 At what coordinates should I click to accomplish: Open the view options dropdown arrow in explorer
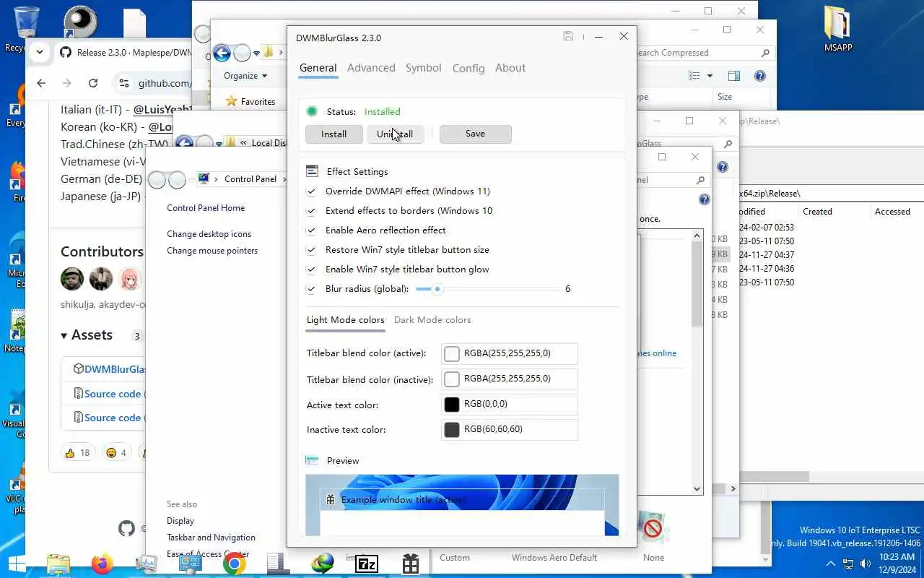(710, 76)
